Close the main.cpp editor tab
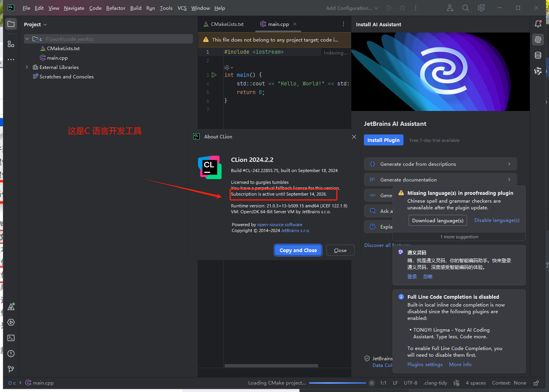The width and height of the screenshot is (549, 392). tap(295, 24)
